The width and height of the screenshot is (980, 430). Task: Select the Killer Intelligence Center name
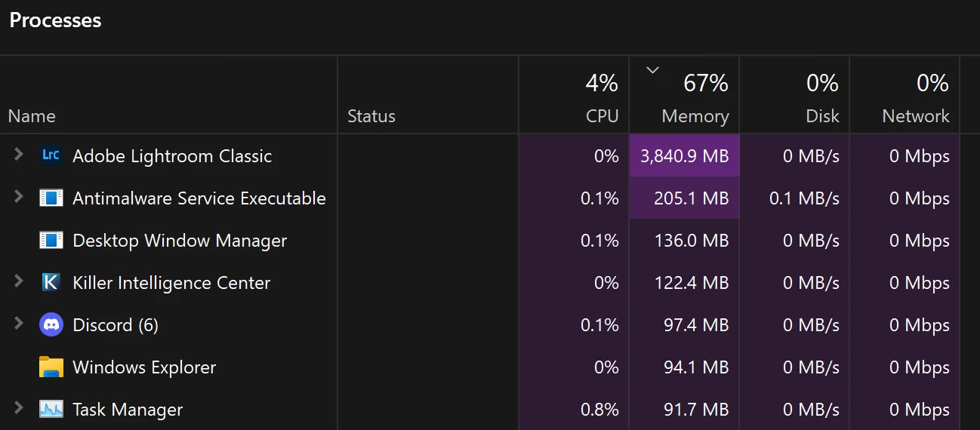click(x=171, y=283)
